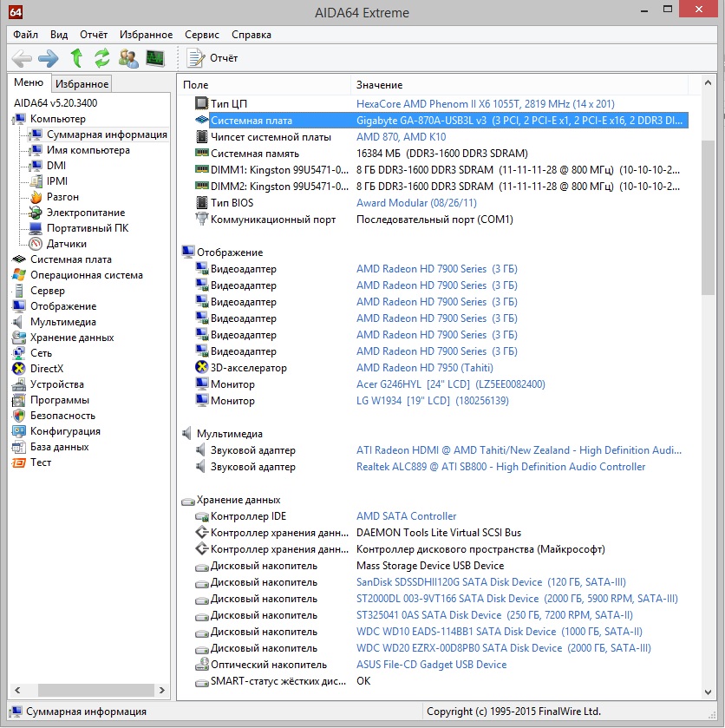Click the Программы icon in tree

click(x=19, y=400)
